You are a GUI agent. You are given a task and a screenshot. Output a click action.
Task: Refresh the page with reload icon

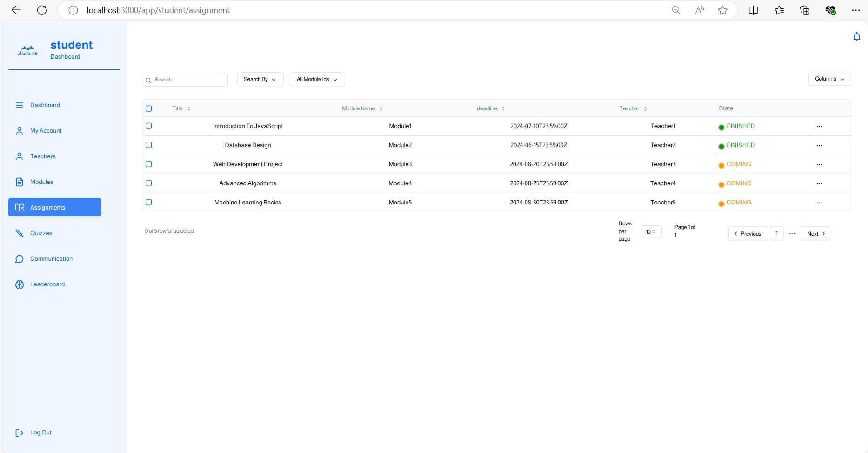(x=42, y=10)
